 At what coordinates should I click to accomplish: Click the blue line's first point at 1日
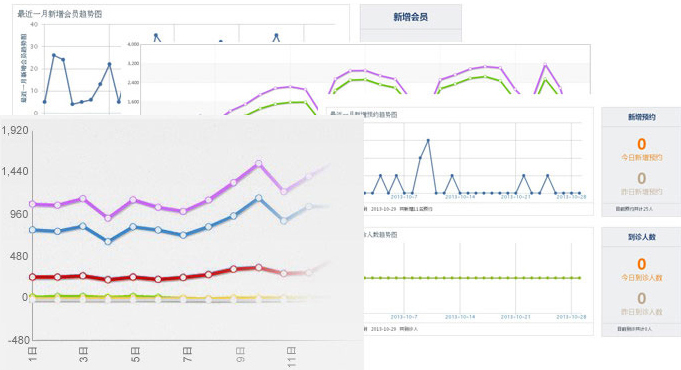click(33, 230)
